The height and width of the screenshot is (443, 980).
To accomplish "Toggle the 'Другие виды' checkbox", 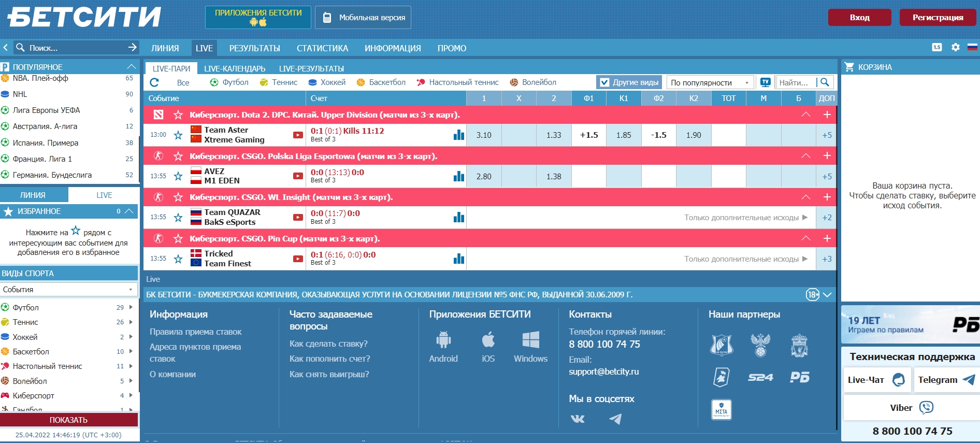I will point(604,82).
